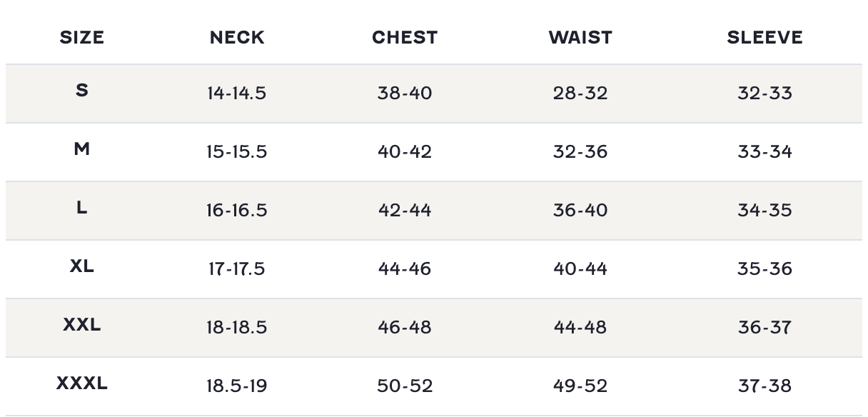868x417 pixels.
Task: Select the S size row label
Action: tap(82, 91)
